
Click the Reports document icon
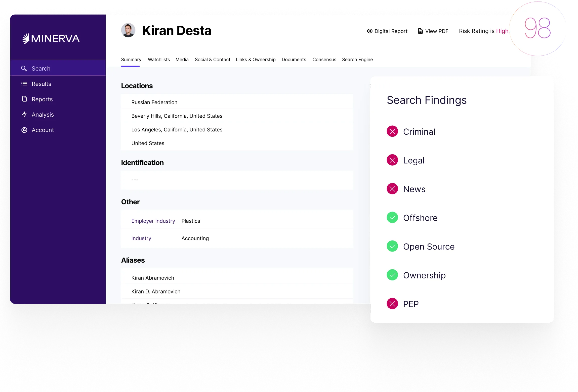[x=24, y=99]
